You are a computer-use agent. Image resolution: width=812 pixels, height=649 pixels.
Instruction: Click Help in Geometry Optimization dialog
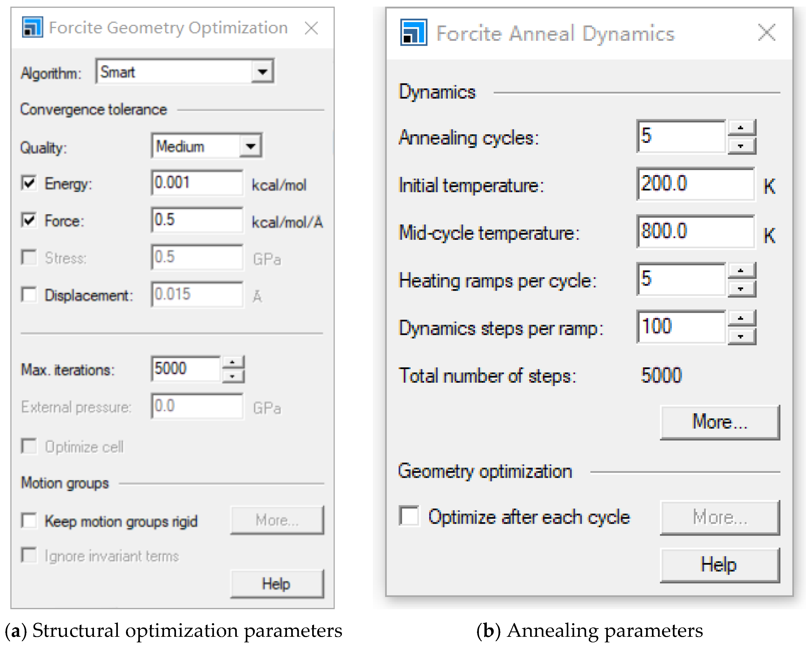pos(277,583)
